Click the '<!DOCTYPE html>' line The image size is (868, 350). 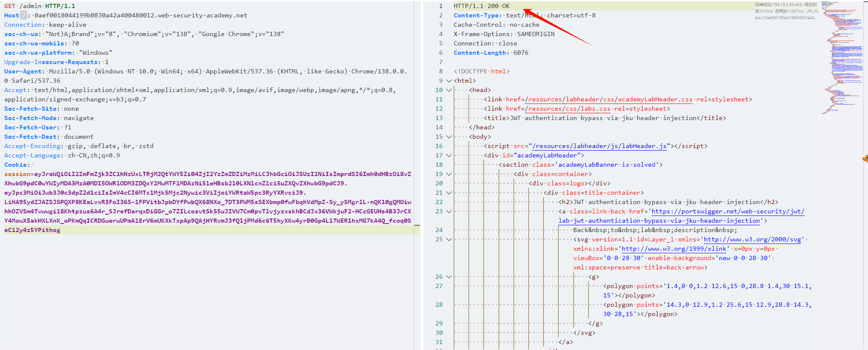[482, 71]
